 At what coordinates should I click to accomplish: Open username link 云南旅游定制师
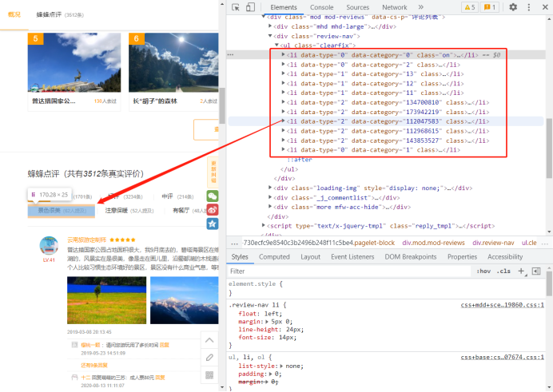click(x=86, y=240)
